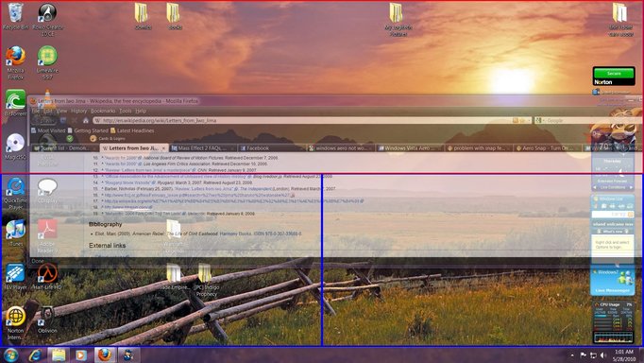The width and height of the screenshot is (644, 363).
Task: Open Windows Media Player from the taskbar
Action: pyautogui.click(x=81, y=355)
